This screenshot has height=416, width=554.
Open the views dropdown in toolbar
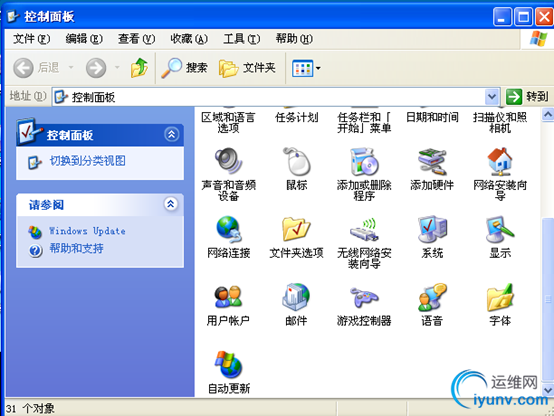306,68
